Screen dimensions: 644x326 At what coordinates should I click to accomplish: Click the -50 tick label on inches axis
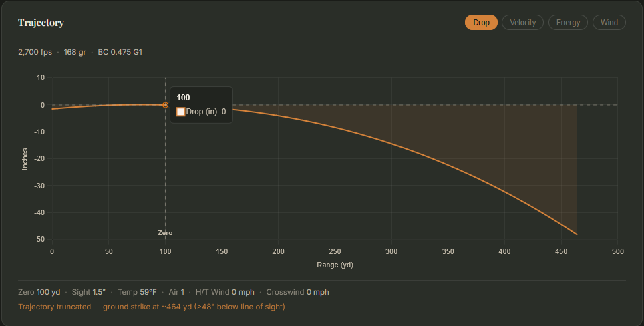pyautogui.click(x=39, y=239)
